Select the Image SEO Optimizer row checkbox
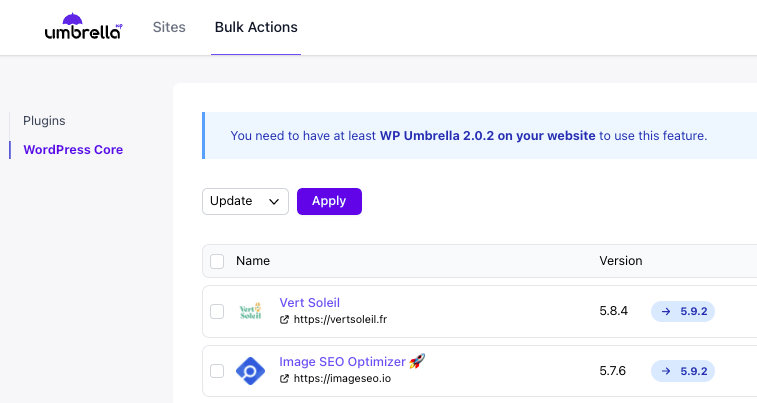This screenshot has height=403, width=757. coord(217,371)
